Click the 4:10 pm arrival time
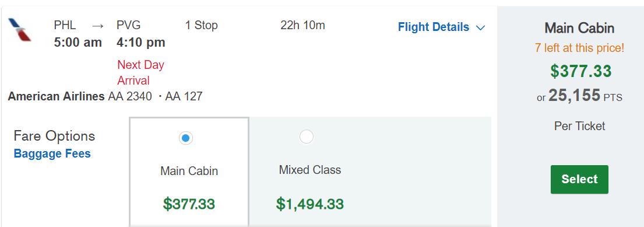The image size is (644, 227). (x=141, y=43)
